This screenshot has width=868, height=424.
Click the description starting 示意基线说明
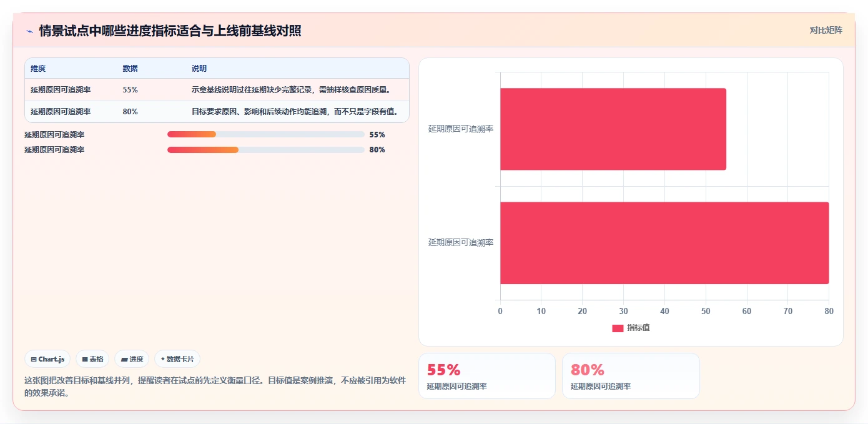[x=292, y=90]
